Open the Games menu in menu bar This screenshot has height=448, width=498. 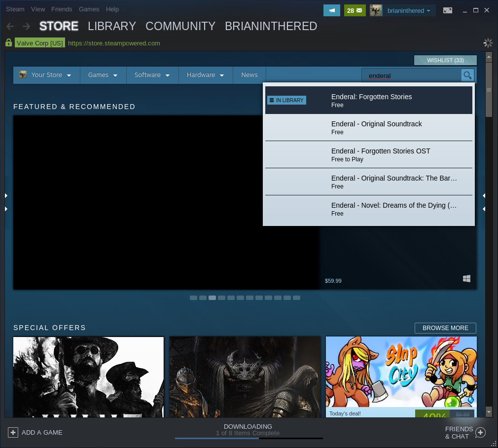[x=89, y=9]
